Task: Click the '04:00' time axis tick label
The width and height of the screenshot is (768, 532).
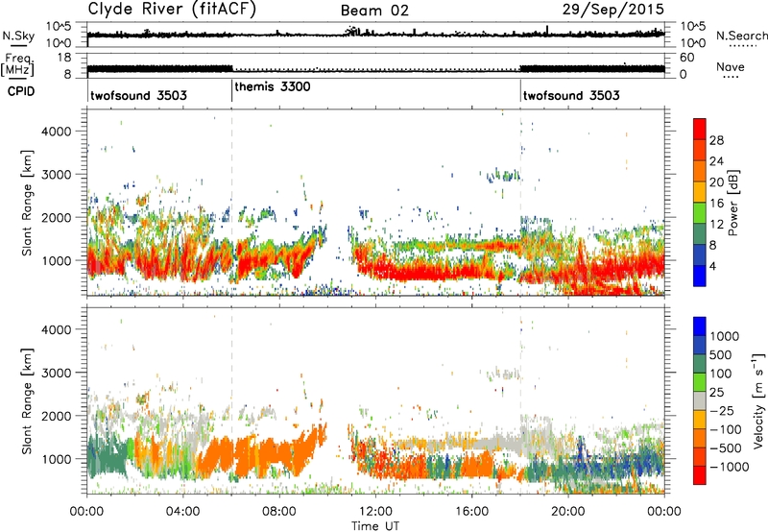Action: (182, 512)
